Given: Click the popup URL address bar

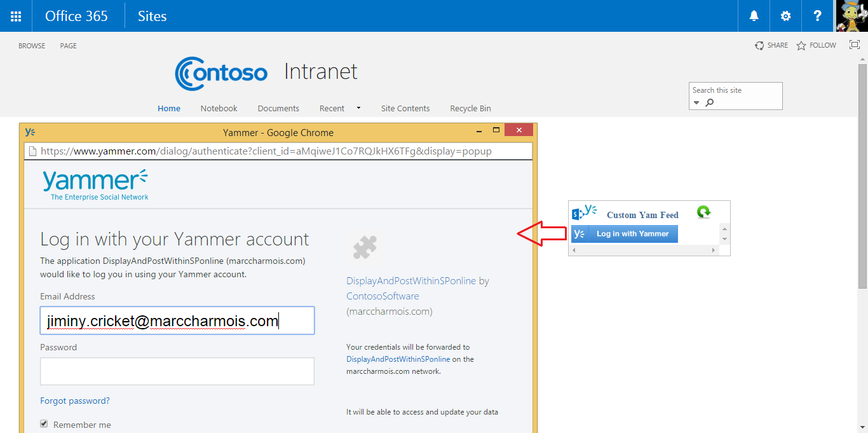Looking at the screenshot, I should pyautogui.click(x=278, y=151).
